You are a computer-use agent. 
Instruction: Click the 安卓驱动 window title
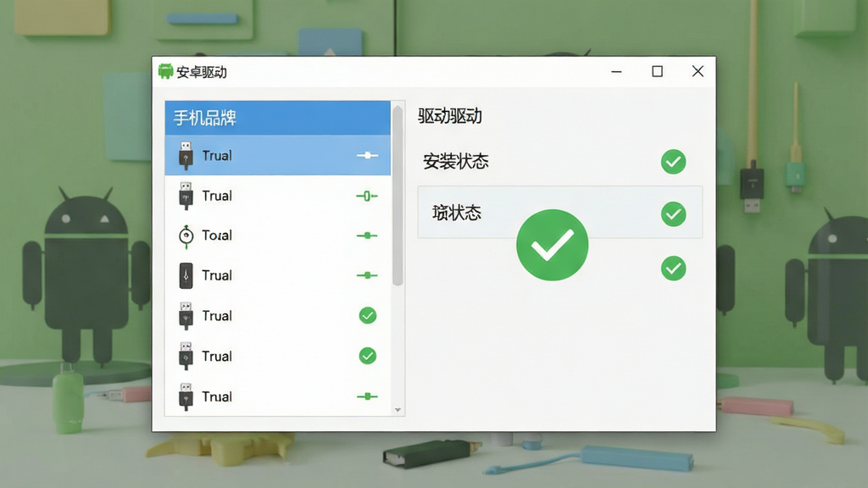point(202,72)
